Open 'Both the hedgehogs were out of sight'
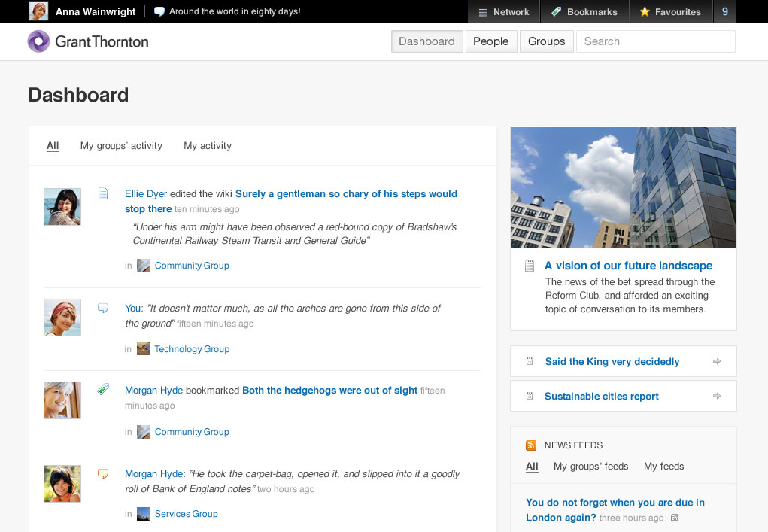Screen dimensions: 768x532 pyautogui.click(x=330, y=390)
